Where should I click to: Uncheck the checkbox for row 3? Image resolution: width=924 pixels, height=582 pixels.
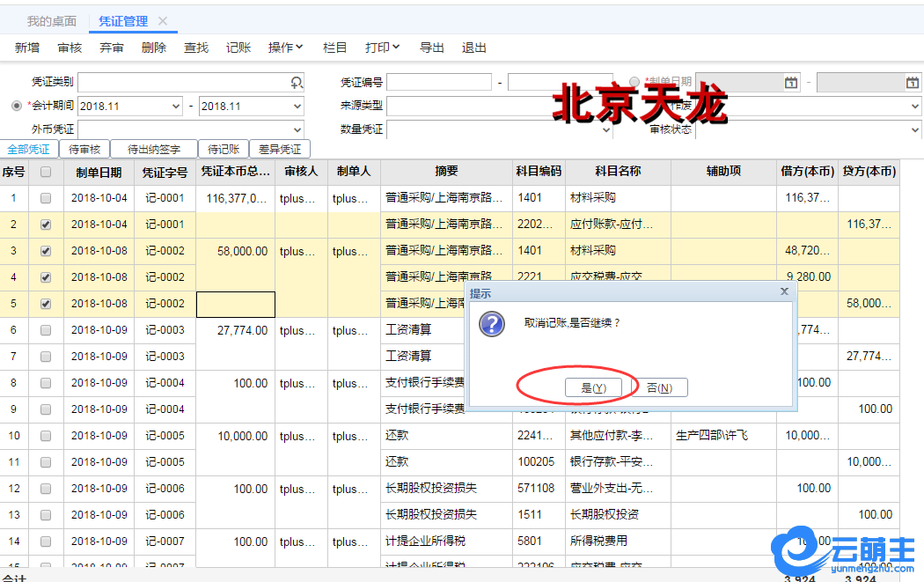[x=46, y=251]
